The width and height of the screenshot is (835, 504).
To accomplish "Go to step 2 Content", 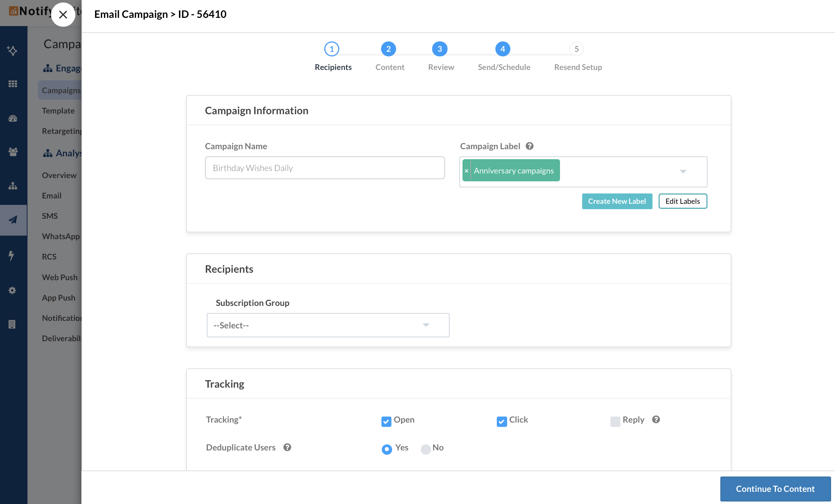I will tap(388, 49).
